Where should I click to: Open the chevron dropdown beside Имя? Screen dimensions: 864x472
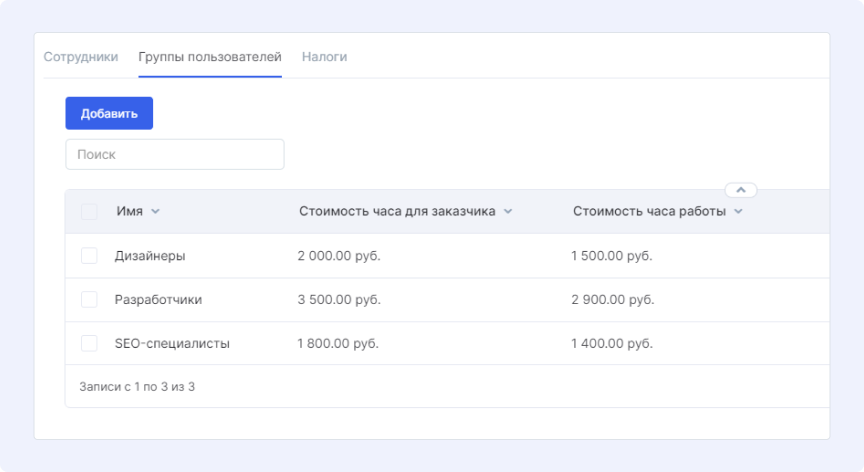(155, 212)
